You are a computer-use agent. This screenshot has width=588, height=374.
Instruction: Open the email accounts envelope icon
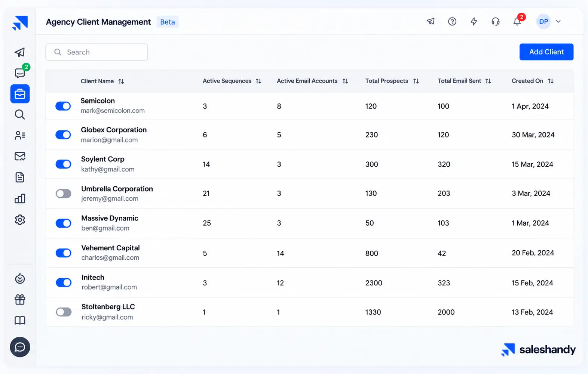tap(20, 156)
